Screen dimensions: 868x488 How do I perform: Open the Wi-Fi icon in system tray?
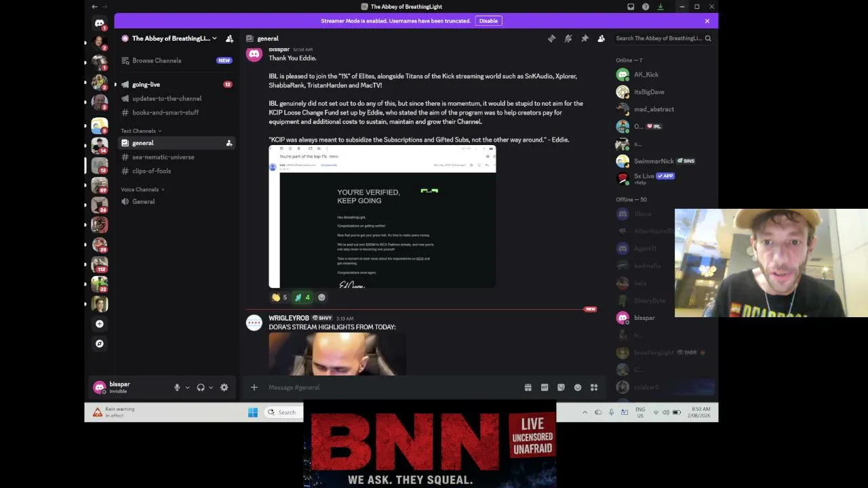tap(656, 412)
